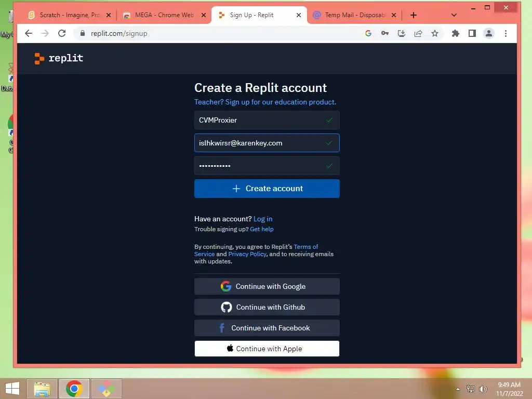The width and height of the screenshot is (532, 399).
Task: Click the Google icon in address bar
Action: (368, 33)
